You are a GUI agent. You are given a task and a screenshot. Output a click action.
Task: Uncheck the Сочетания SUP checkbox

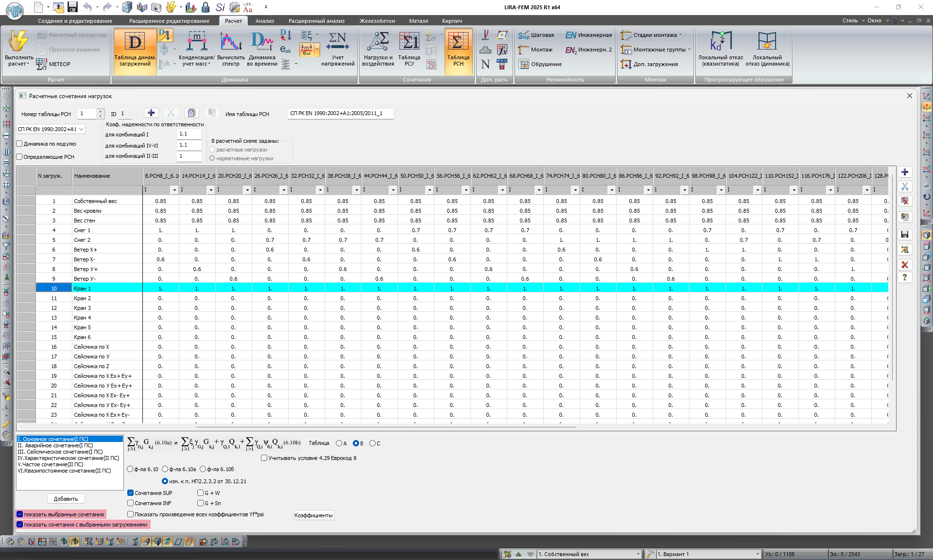(x=131, y=493)
